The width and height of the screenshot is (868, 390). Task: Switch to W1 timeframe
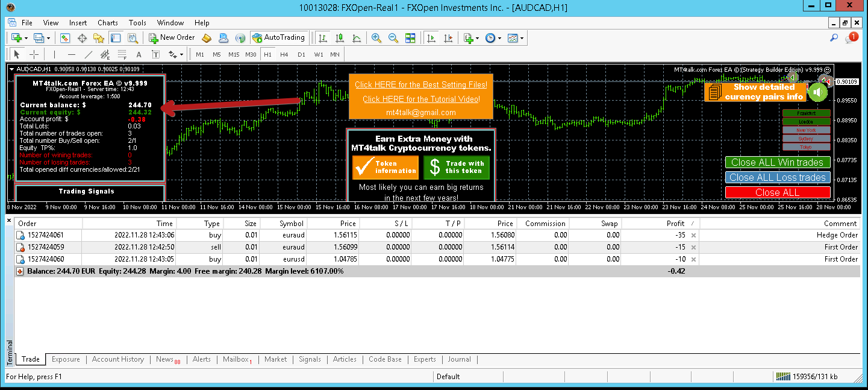click(x=319, y=54)
